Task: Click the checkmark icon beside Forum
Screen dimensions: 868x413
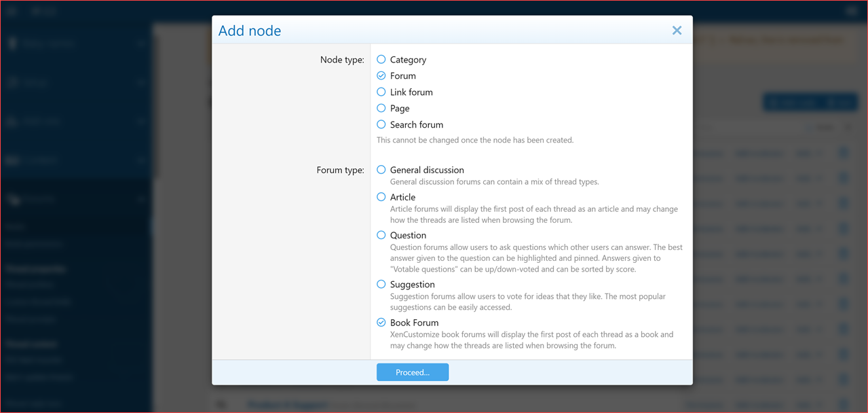Action: (381, 75)
